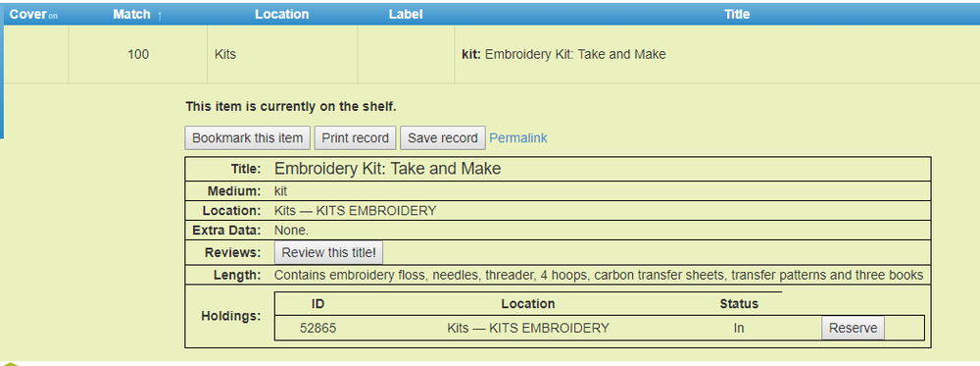This screenshot has width=980, height=366.
Task: Click the 'Review this title!' button
Action: [328, 253]
